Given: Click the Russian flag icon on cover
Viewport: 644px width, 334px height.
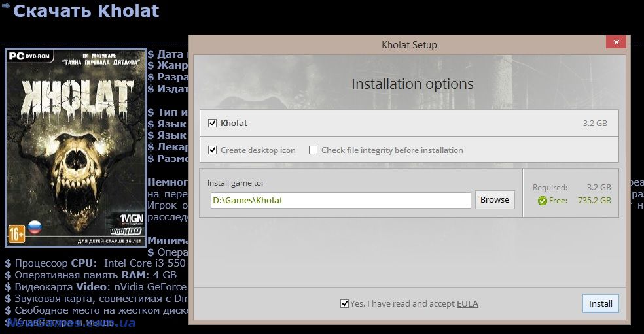Looking at the screenshot, I should coord(35,227).
